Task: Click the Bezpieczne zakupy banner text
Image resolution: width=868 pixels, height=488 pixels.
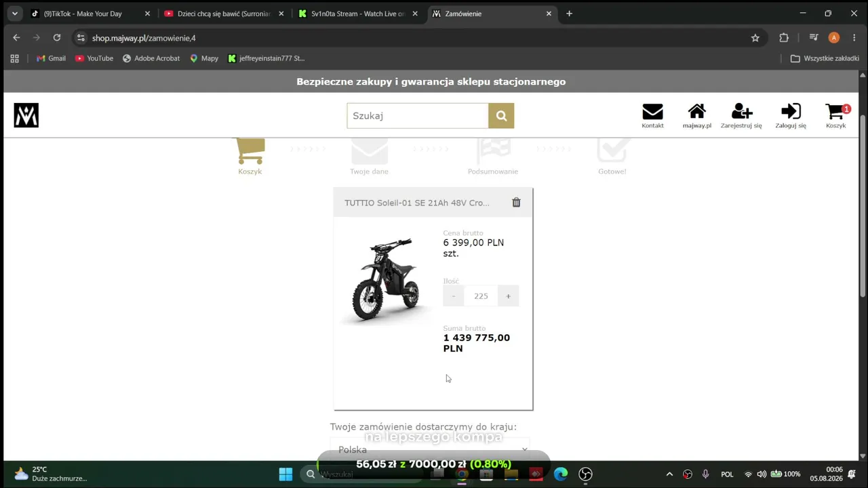Action: (431, 82)
